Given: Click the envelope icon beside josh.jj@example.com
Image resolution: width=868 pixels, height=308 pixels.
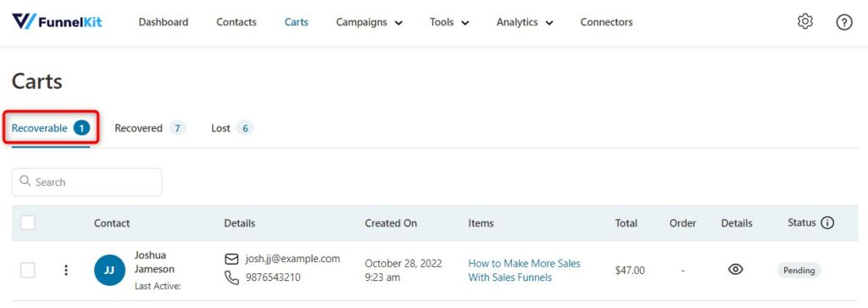Looking at the screenshot, I should coord(231,260).
